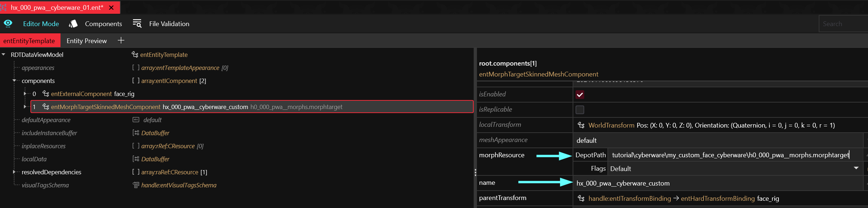Viewport: 868px width, 208px height.
Task: Collapse the components tree node
Action: [x=14, y=80]
